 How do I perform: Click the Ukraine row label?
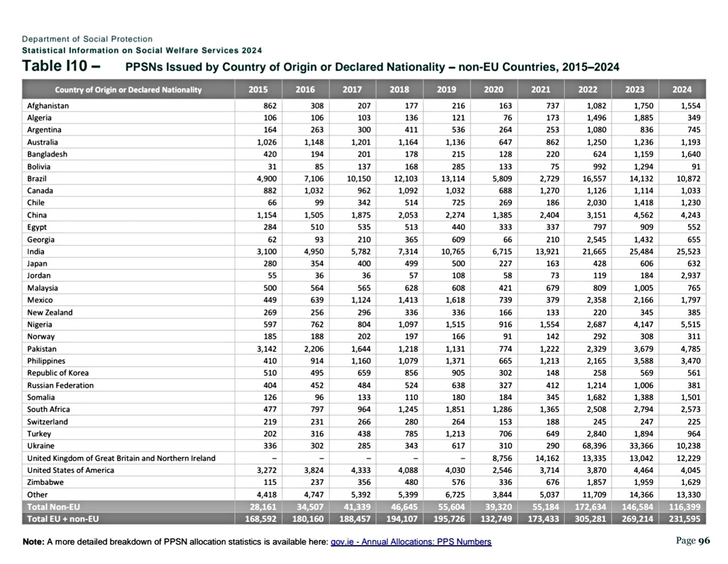(x=41, y=446)
